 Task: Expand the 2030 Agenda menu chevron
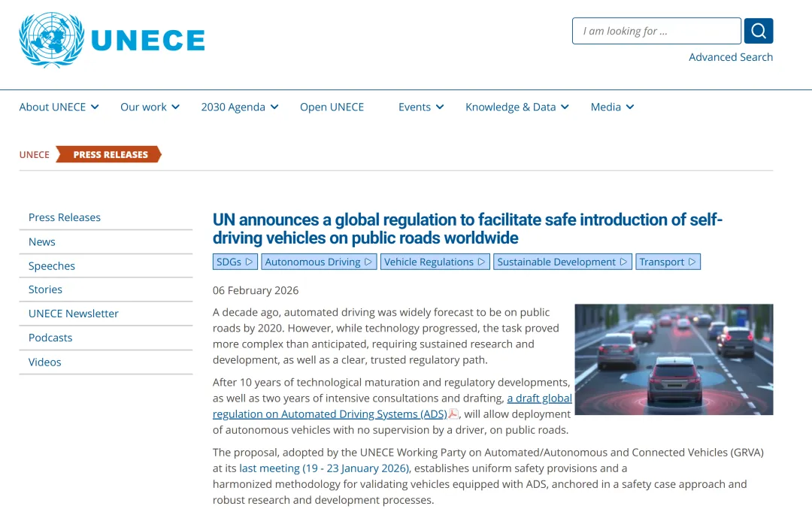(274, 108)
